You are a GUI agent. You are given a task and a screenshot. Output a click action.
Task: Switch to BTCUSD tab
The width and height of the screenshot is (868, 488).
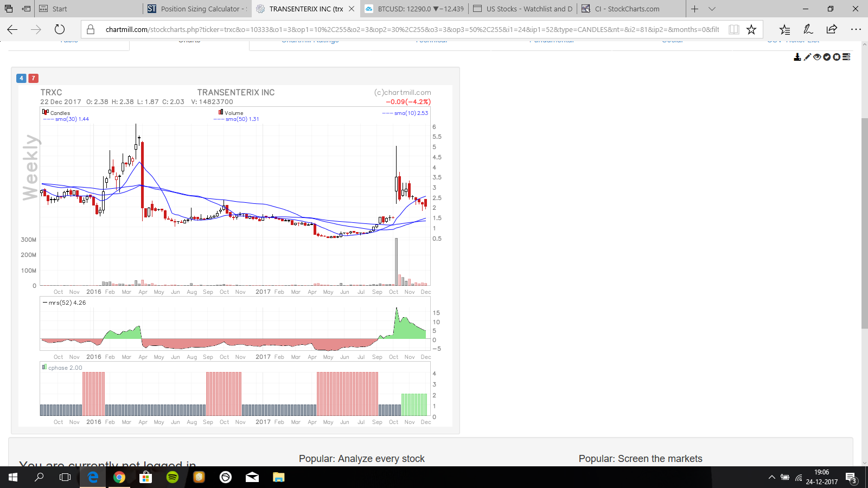click(414, 9)
